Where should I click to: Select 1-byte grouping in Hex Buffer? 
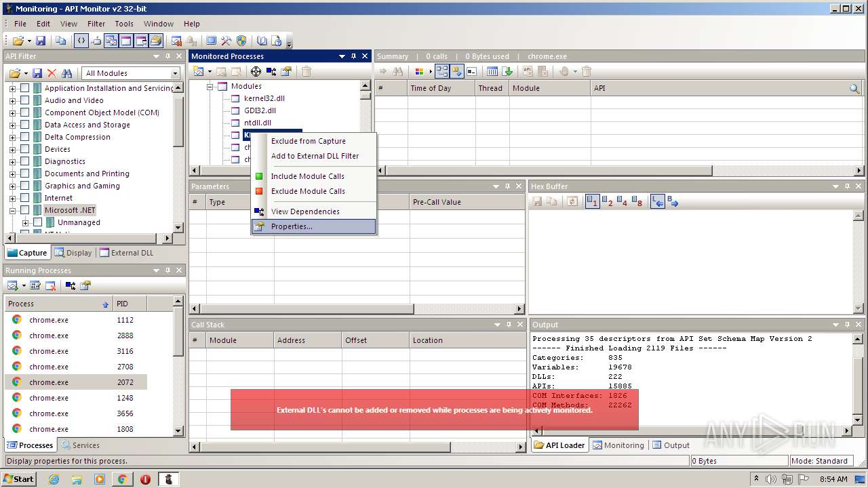click(x=593, y=201)
